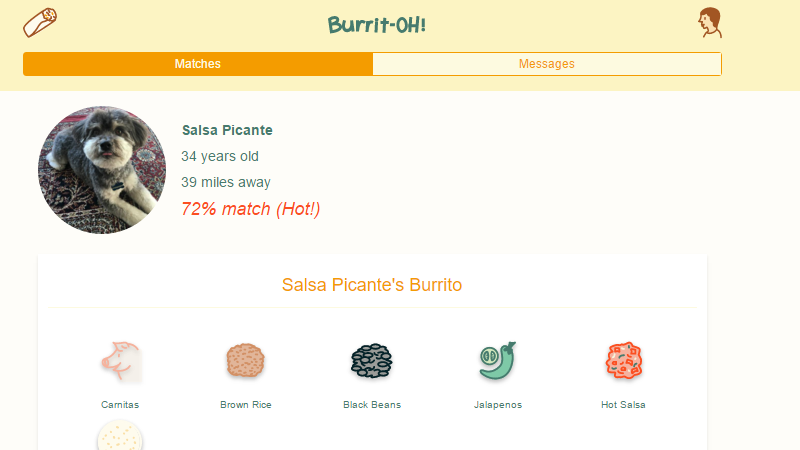Select the Jalapenos pepper icon
The width and height of the screenshot is (800, 450).
point(497,361)
